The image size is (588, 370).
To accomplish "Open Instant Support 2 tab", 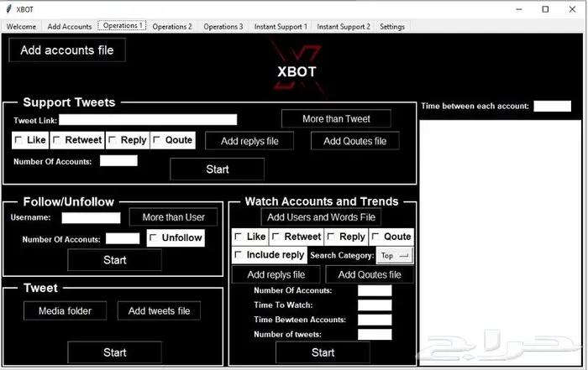I will click(343, 27).
